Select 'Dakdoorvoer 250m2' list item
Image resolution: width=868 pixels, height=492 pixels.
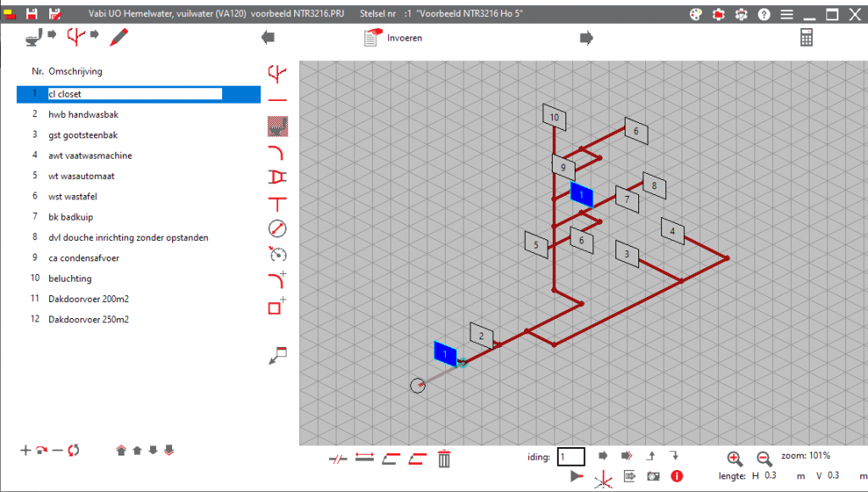(88, 320)
